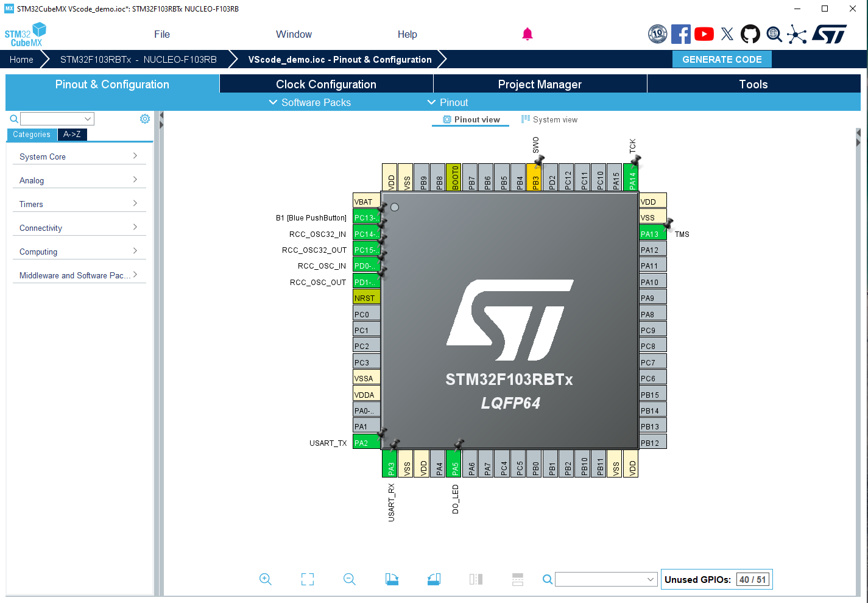Open the Window menu

[x=294, y=34]
